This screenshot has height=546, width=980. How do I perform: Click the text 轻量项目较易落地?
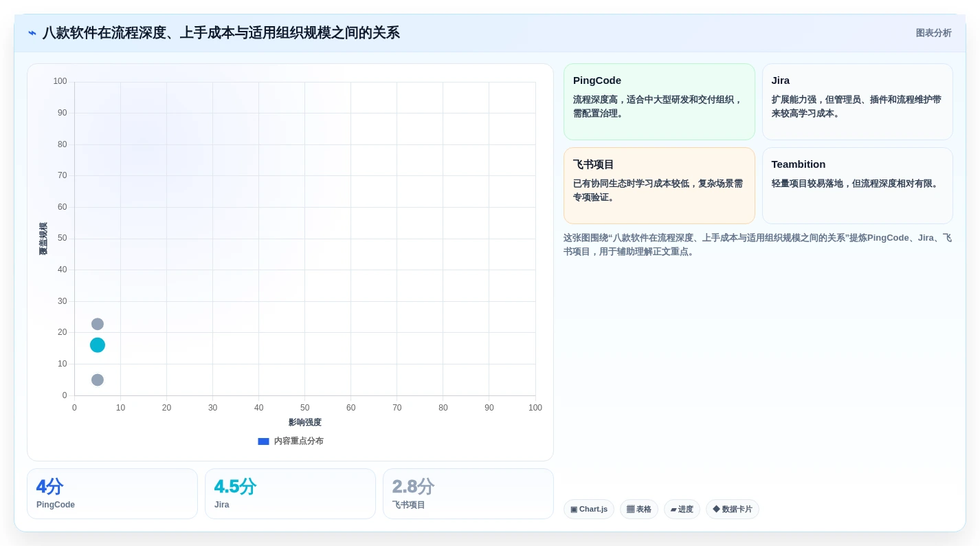(x=855, y=184)
